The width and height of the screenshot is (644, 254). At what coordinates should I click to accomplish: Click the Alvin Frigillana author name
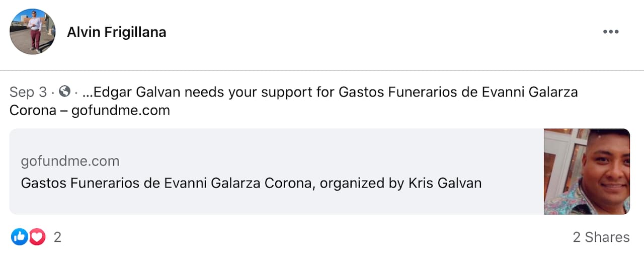[117, 32]
